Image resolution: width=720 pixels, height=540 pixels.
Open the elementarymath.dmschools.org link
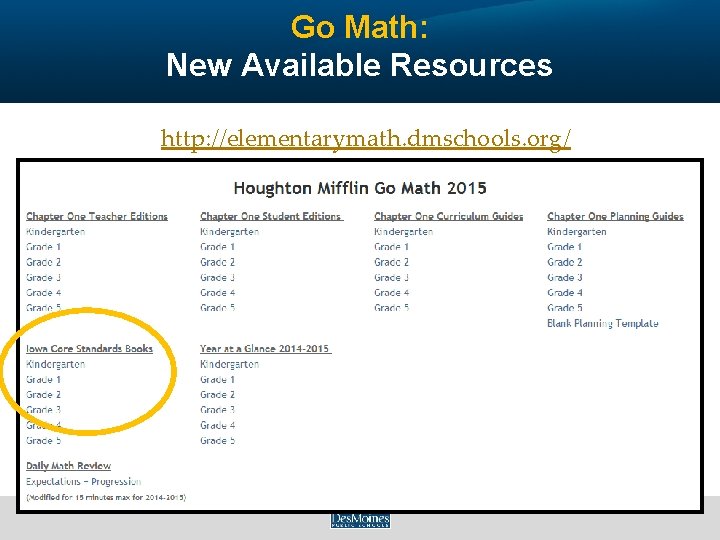point(366,138)
